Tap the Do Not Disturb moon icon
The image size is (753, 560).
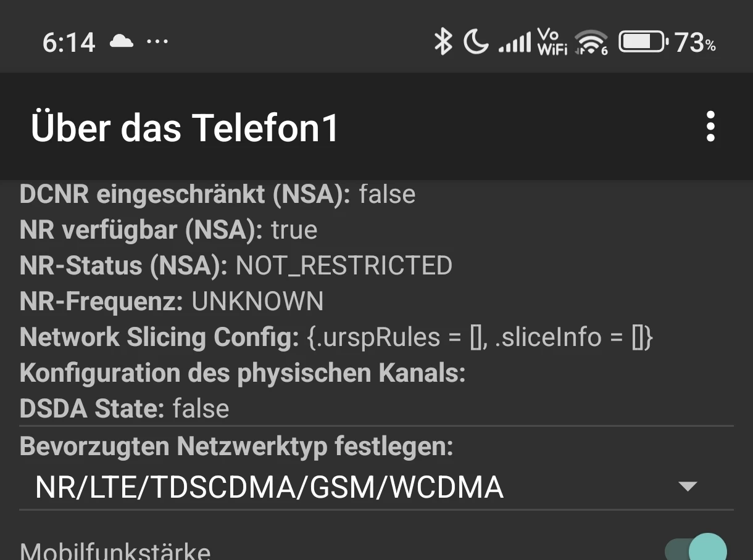(476, 43)
